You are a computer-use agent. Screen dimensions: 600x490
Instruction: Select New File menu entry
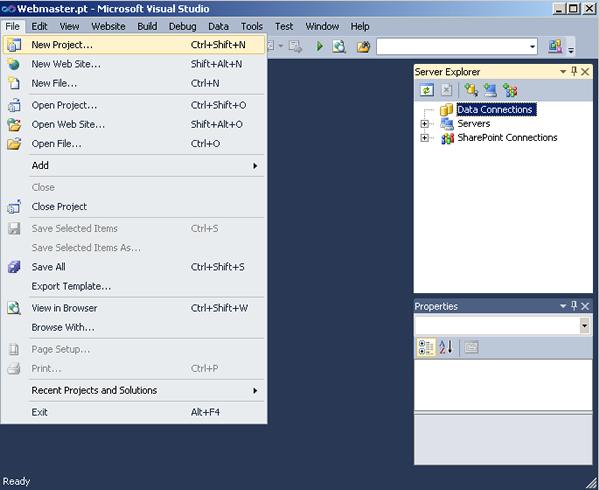pos(134,83)
